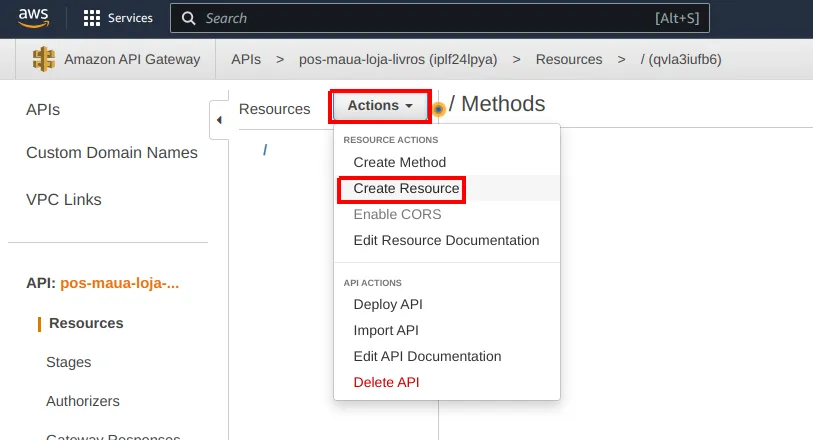The width and height of the screenshot is (813, 440).
Task: Select Edit API Documentation
Action: tap(446, 356)
